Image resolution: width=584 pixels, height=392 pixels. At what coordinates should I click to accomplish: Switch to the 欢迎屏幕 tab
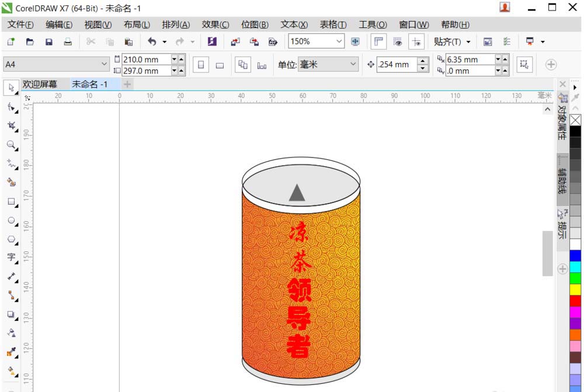click(x=41, y=84)
